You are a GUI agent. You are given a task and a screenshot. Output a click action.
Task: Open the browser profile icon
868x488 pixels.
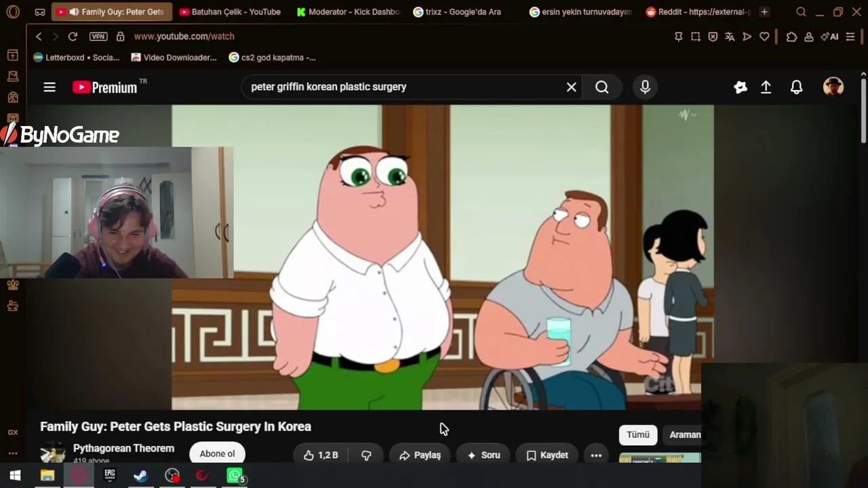point(809,37)
